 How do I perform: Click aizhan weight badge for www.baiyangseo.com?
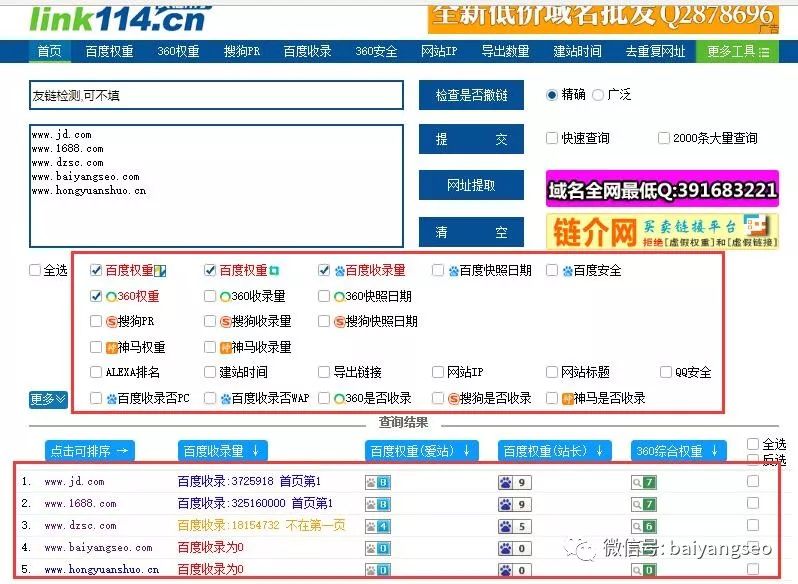coord(378,548)
